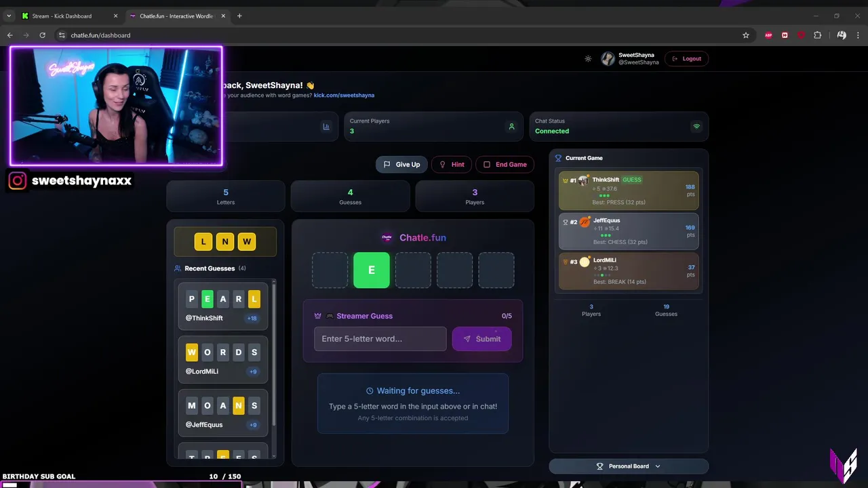Close the Stream - Kick Dashboard tab
868x488 pixels.
click(115, 16)
